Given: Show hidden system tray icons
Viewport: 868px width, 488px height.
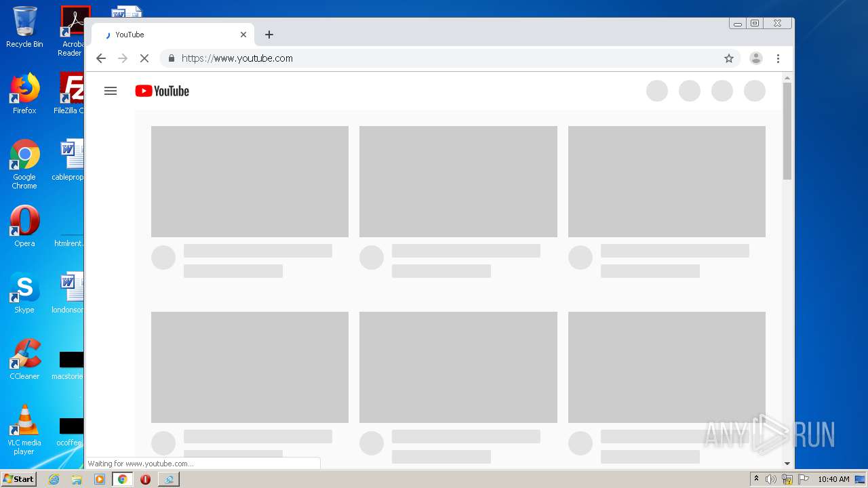Looking at the screenshot, I should tap(756, 479).
